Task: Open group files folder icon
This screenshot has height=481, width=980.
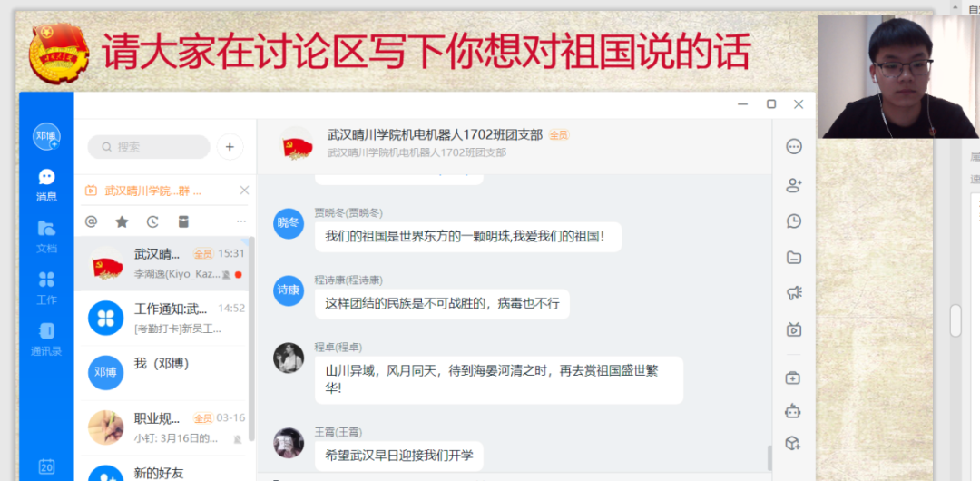Action: [x=794, y=257]
